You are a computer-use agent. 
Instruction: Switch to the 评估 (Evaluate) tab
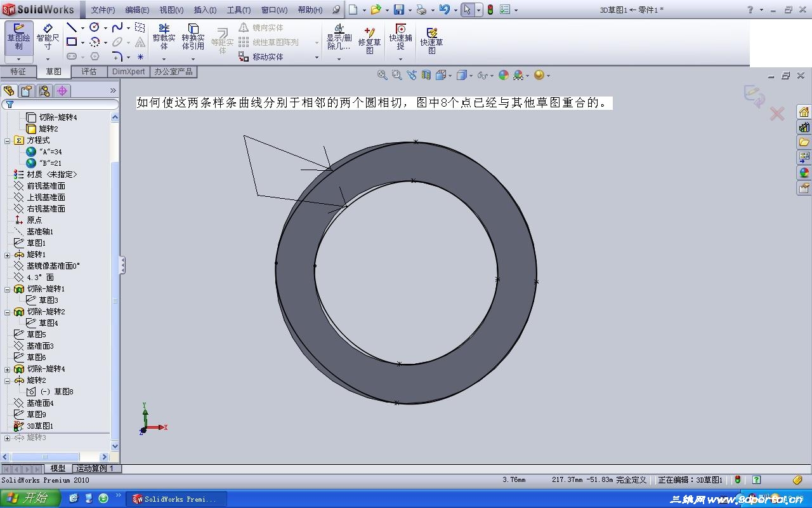89,72
